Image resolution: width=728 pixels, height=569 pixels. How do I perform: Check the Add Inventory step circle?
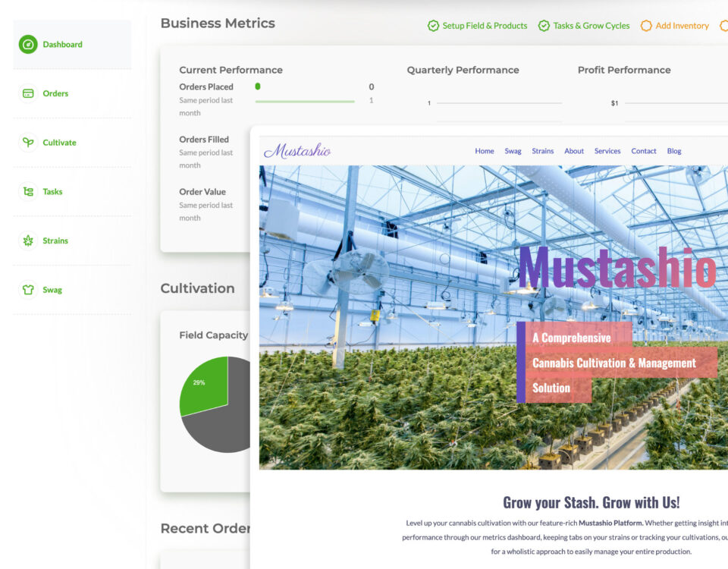point(646,26)
